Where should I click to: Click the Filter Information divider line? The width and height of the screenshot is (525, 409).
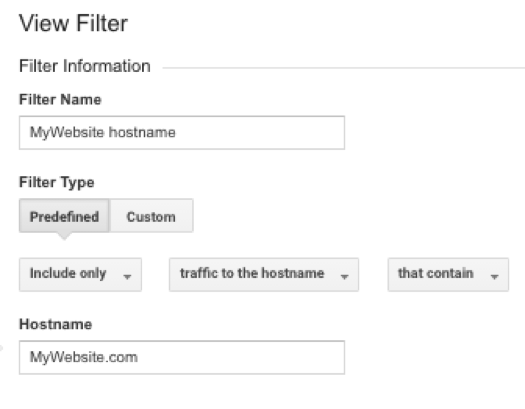pos(344,68)
